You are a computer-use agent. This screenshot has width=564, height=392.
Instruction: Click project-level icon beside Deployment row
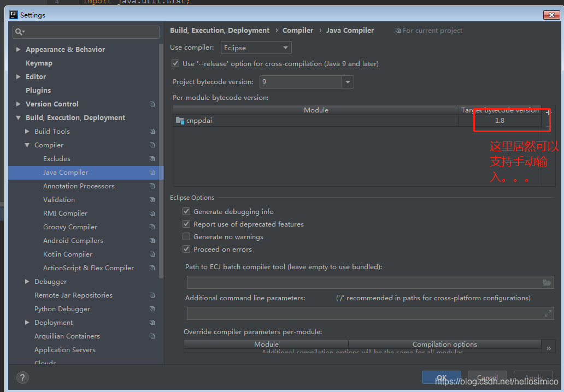point(152,323)
